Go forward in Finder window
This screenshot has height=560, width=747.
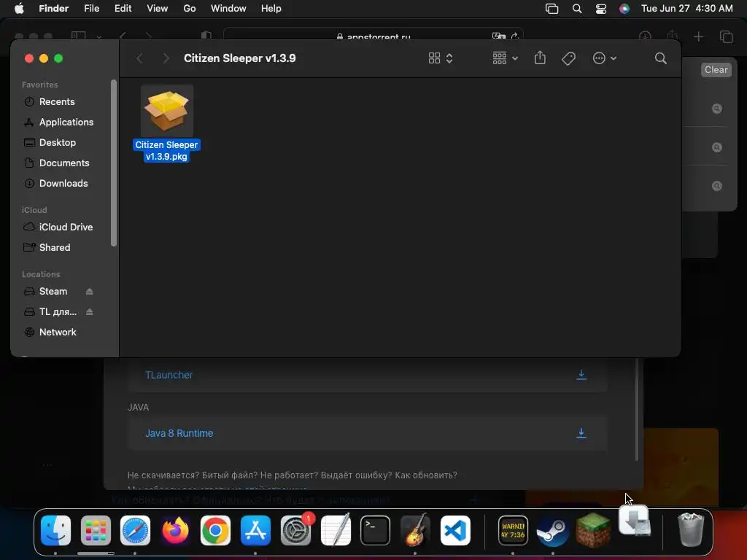[166, 58]
